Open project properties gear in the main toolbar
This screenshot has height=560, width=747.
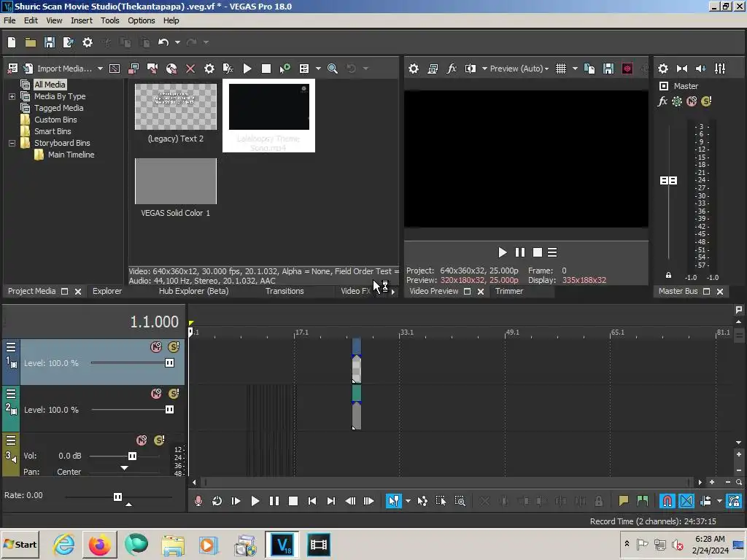click(x=88, y=42)
